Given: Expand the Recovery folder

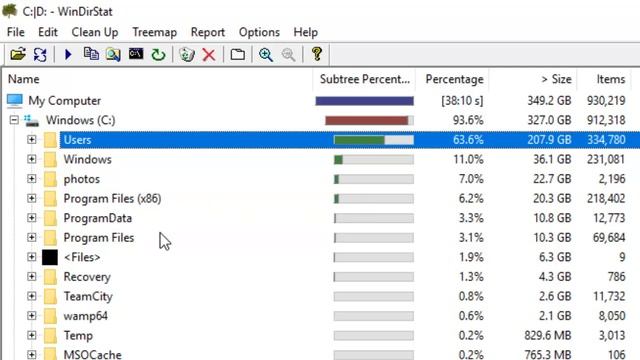Looking at the screenshot, I should 31,277.
